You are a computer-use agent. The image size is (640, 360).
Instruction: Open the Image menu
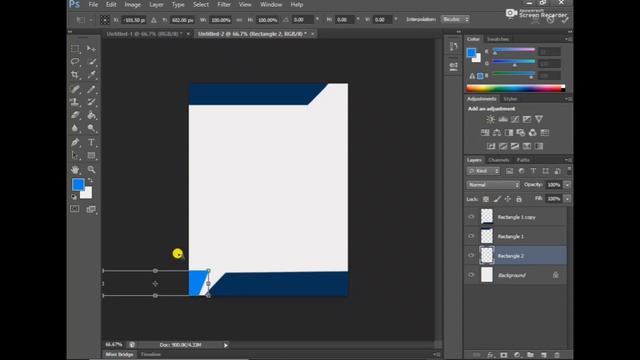tap(132, 4)
